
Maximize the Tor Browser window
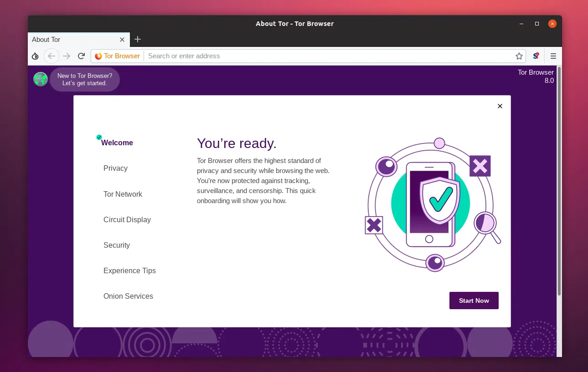(537, 24)
